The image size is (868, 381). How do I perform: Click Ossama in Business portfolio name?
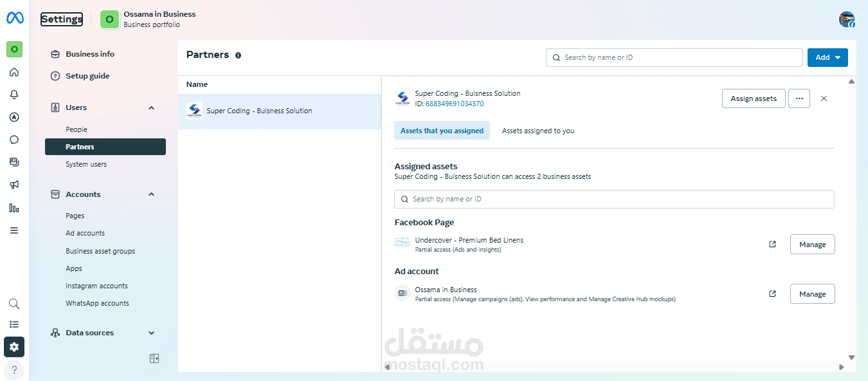(x=159, y=14)
